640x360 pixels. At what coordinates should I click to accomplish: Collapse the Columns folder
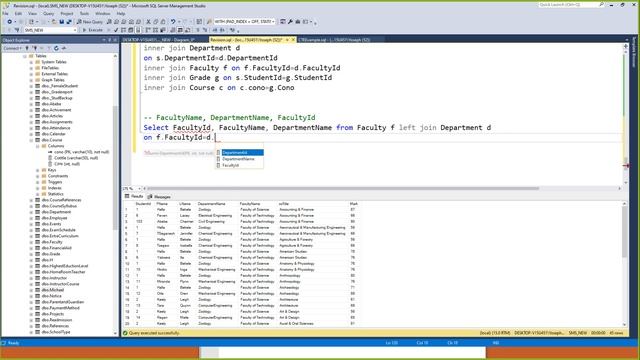pos(38,146)
